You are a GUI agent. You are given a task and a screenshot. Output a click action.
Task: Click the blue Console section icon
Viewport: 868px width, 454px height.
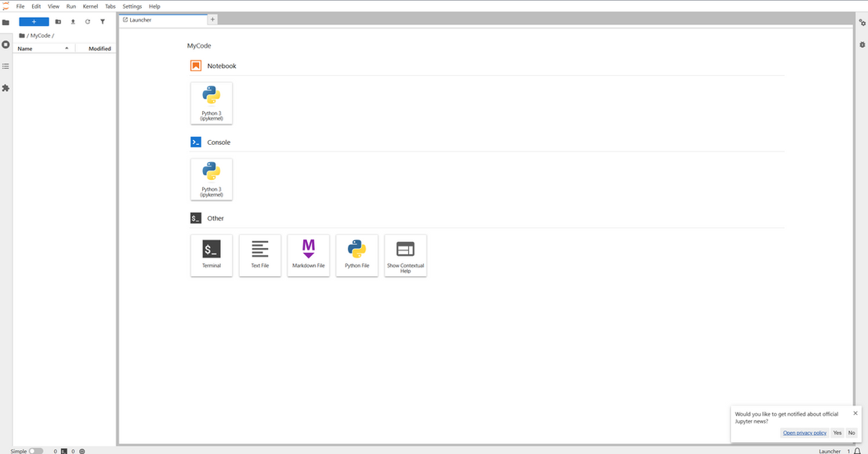[x=196, y=142]
